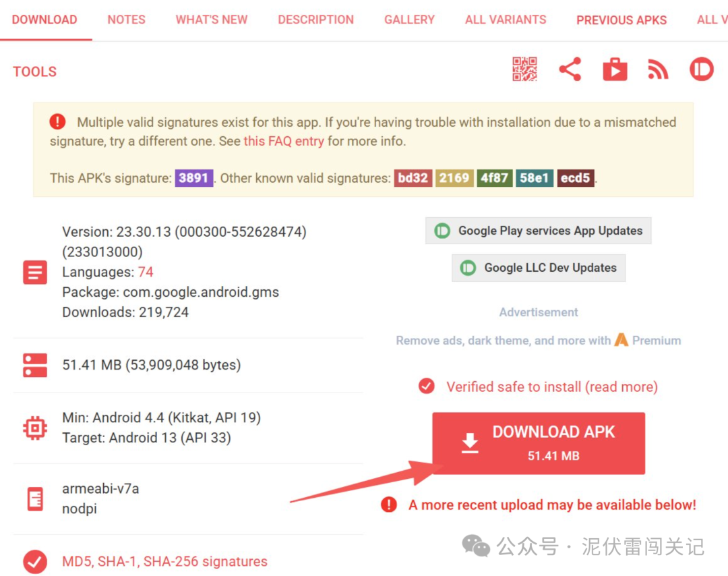
Task: Click the RSS feed icon
Action: [x=658, y=69]
